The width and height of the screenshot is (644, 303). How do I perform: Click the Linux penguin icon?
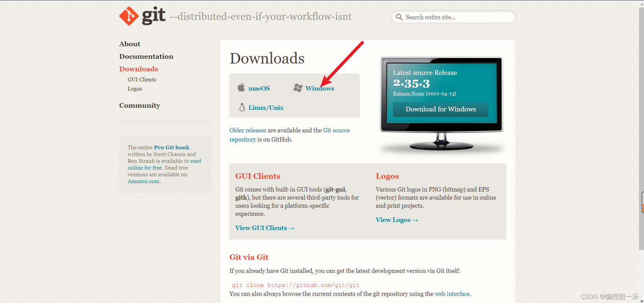point(242,107)
